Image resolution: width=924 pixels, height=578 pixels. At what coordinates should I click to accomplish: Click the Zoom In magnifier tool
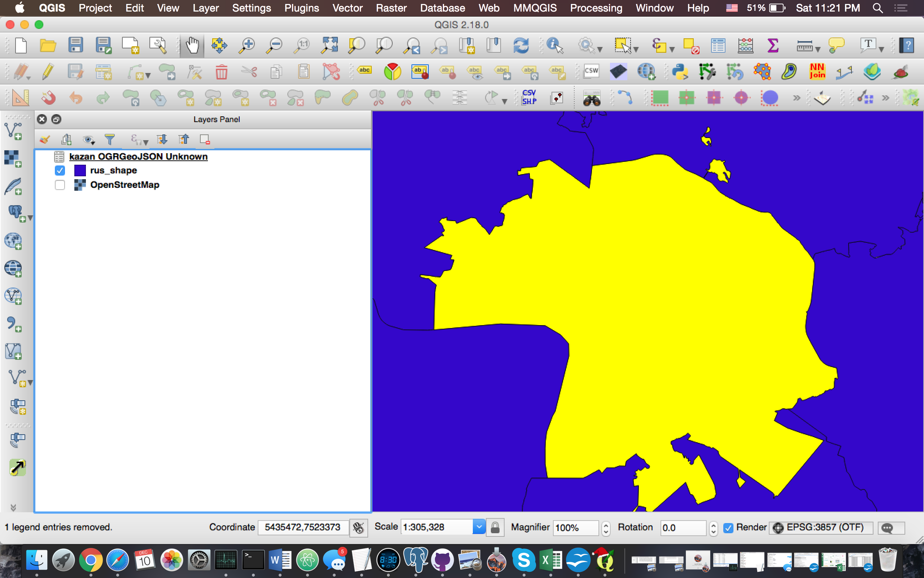point(247,46)
